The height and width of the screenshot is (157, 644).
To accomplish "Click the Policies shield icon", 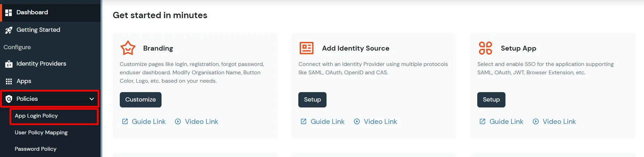I will 9,99.
